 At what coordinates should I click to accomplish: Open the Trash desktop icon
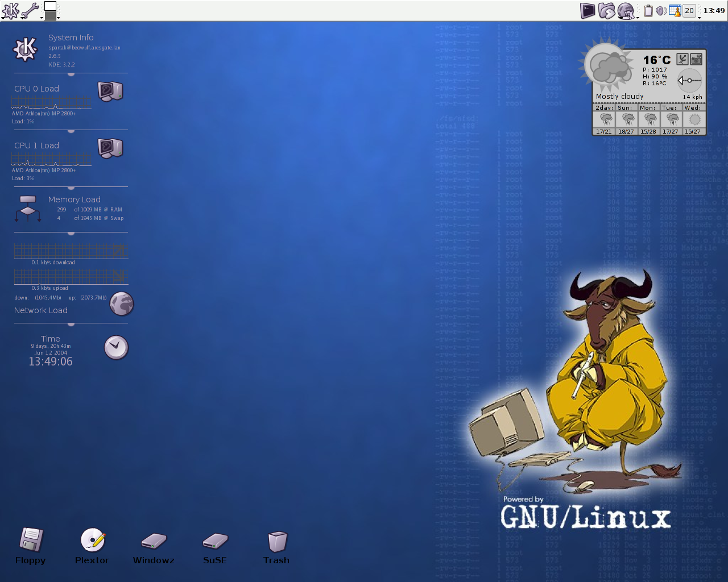277,541
